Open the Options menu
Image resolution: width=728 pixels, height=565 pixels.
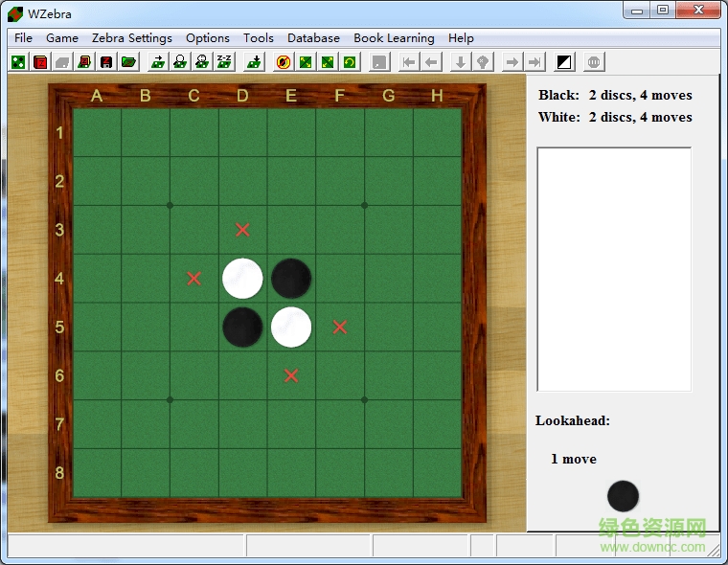click(x=208, y=38)
